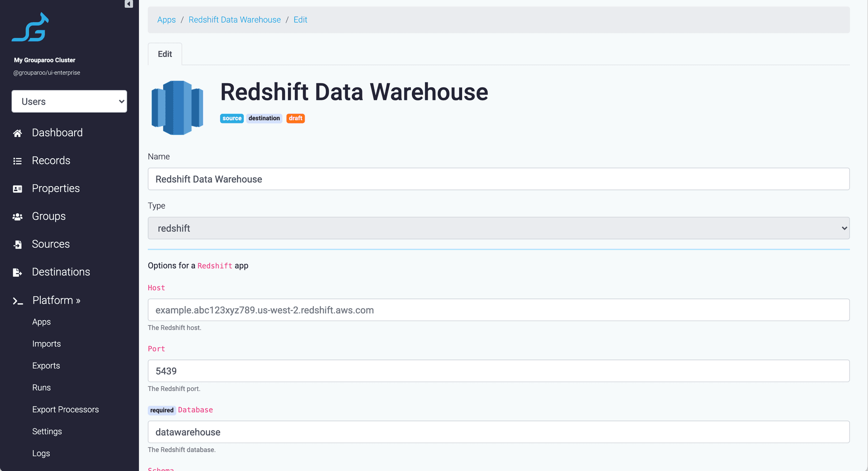Open the Destinations section
Screen dimensions: 868x471
61,272
